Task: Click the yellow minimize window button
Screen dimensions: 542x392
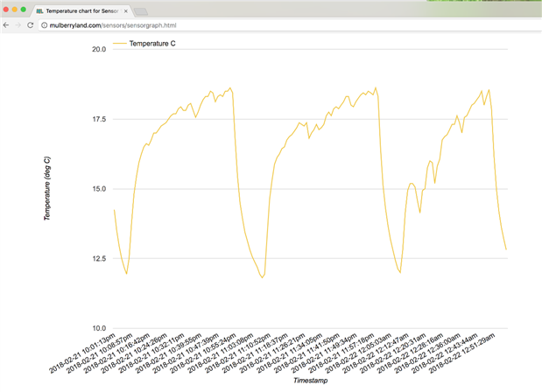Action: click(x=15, y=10)
